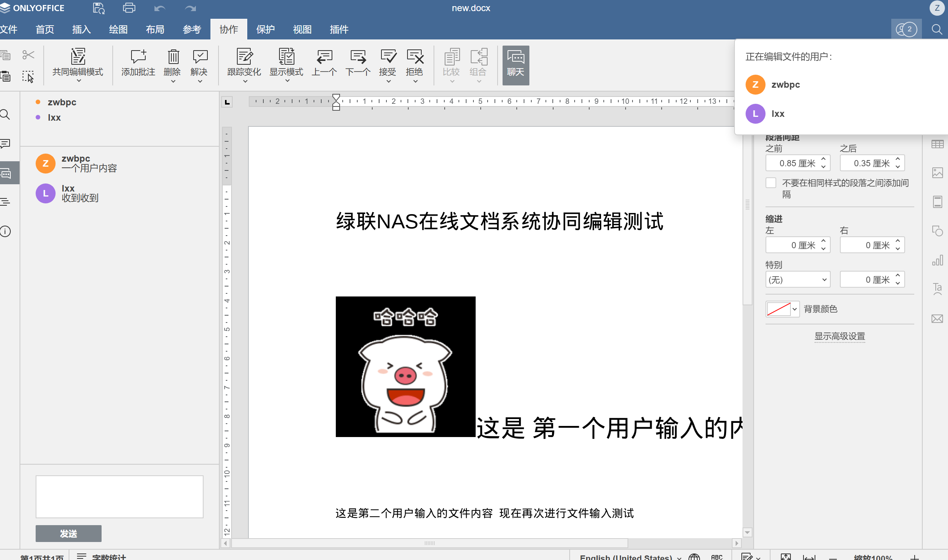The width and height of the screenshot is (948, 560).
Task: Click the print icon in title bar
Action: 129,8
